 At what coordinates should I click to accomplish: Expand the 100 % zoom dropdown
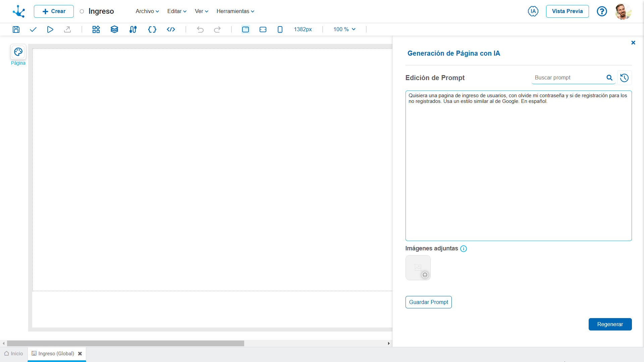click(x=344, y=29)
